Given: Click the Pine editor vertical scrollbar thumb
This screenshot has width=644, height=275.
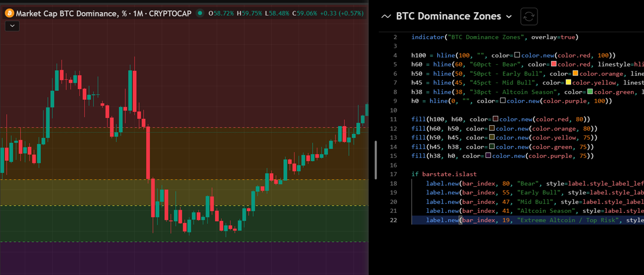Looking at the screenshot, I should (x=375, y=160).
